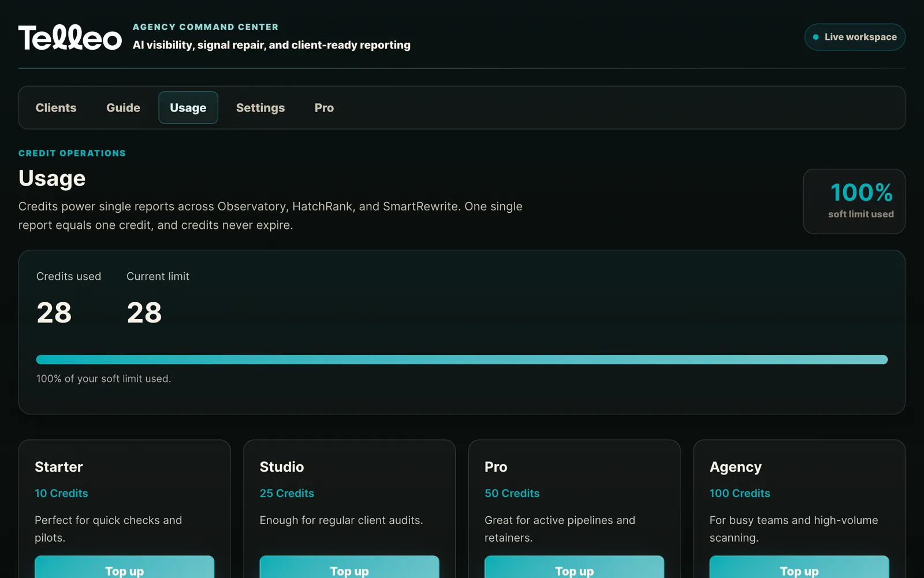
Task: Click the 'AI visibility, signal repair' tagline
Action: 271,45
